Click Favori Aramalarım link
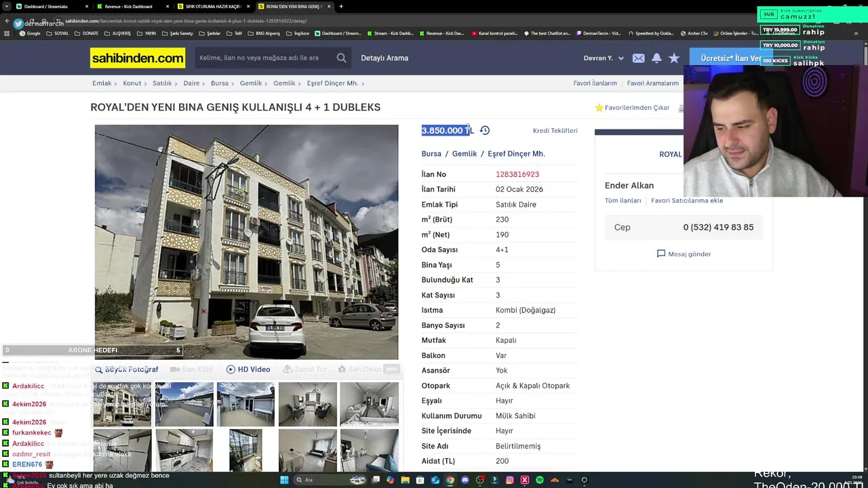This screenshot has width=868, height=488. click(x=652, y=83)
